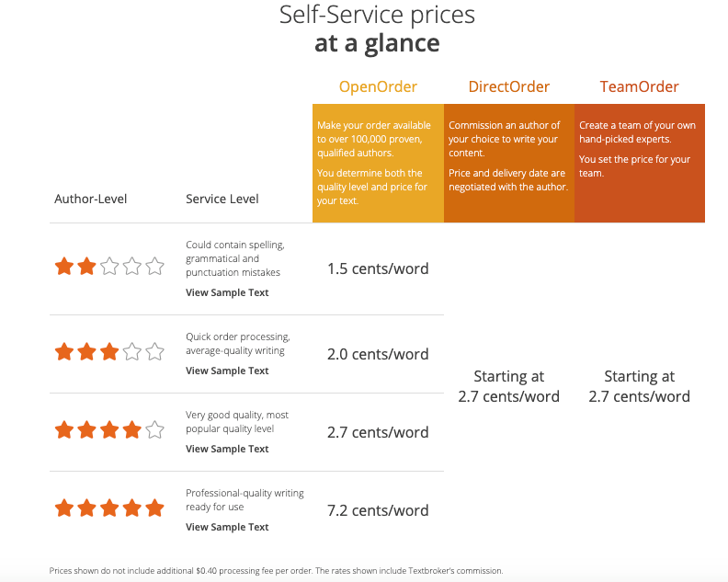The height and width of the screenshot is (582, 728).
Task: Click the DirectOrder Starting at 2.7 cents/word
Action: coord(508,387)
